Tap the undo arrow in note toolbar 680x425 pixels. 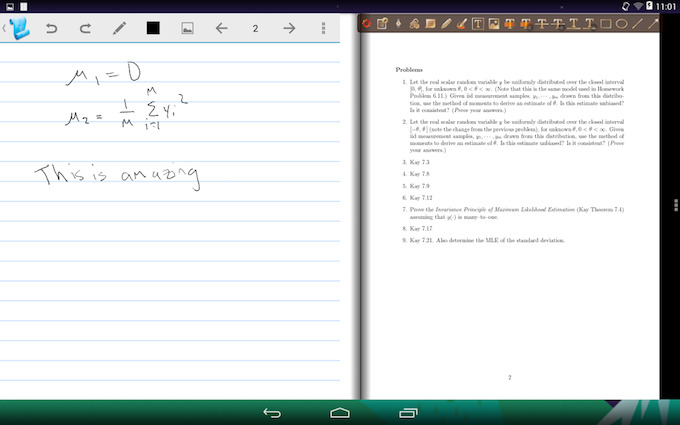(x=51, y=28)
